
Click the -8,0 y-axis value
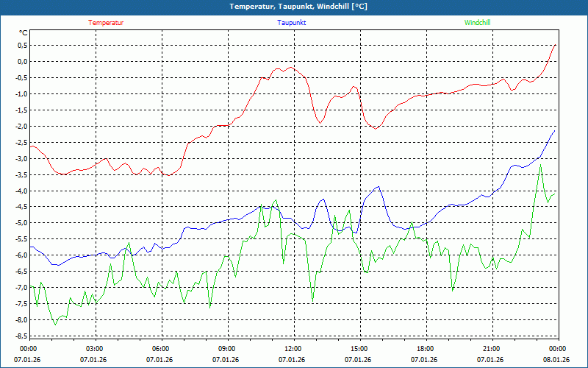22,320
